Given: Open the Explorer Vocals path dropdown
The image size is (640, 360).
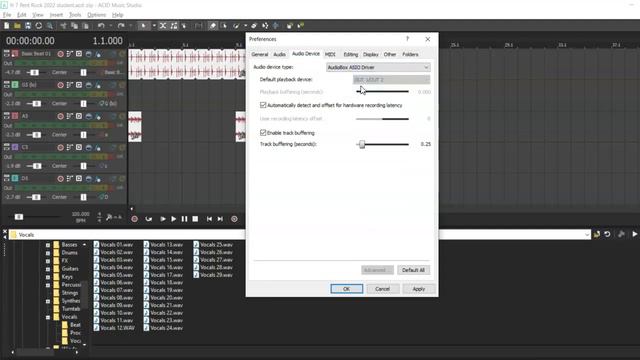Looking at the screenshot, I should pos(587,235).
